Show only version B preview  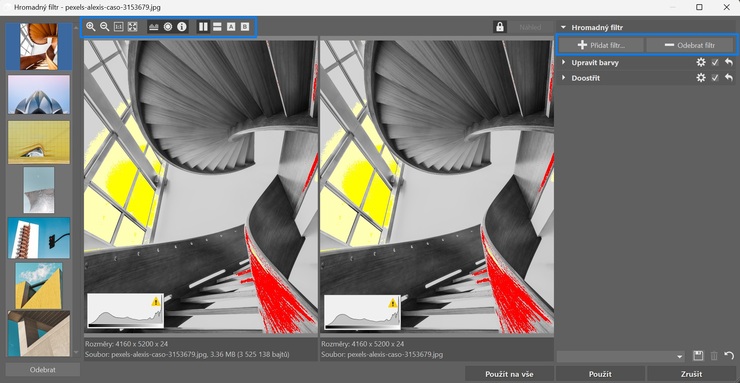[x=245, y=27]
